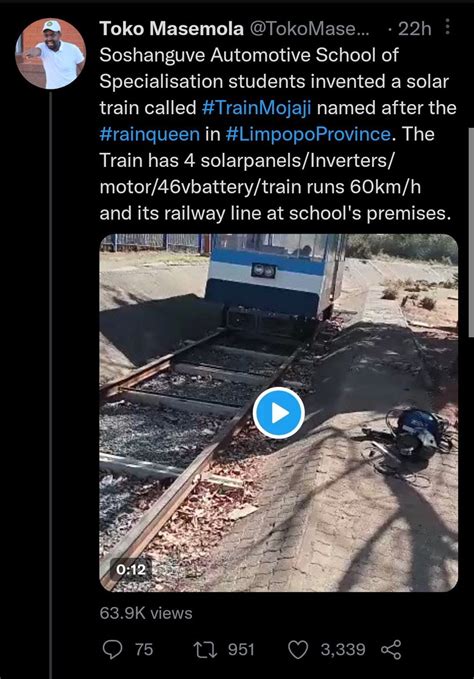The height and width of the screenshot is (679, 474).
Task: Click the @TokoMase... handle
Action: pos(310,29)
